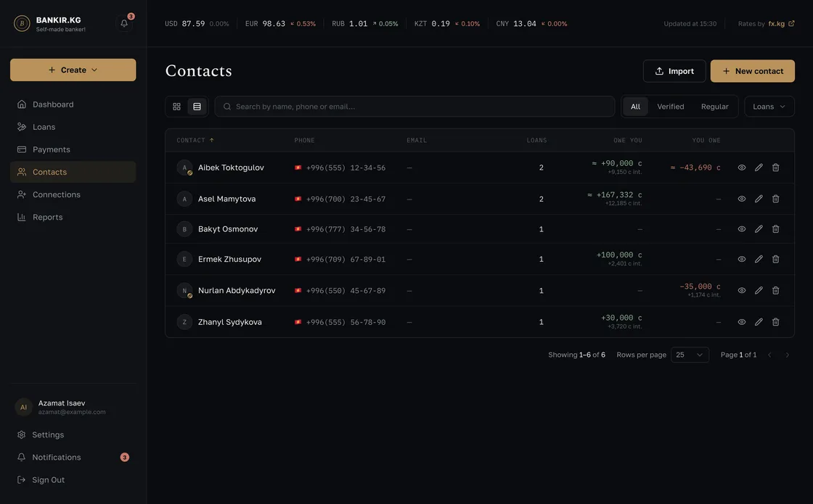Delete Aibek Toktogulov contact

[776, 168]
